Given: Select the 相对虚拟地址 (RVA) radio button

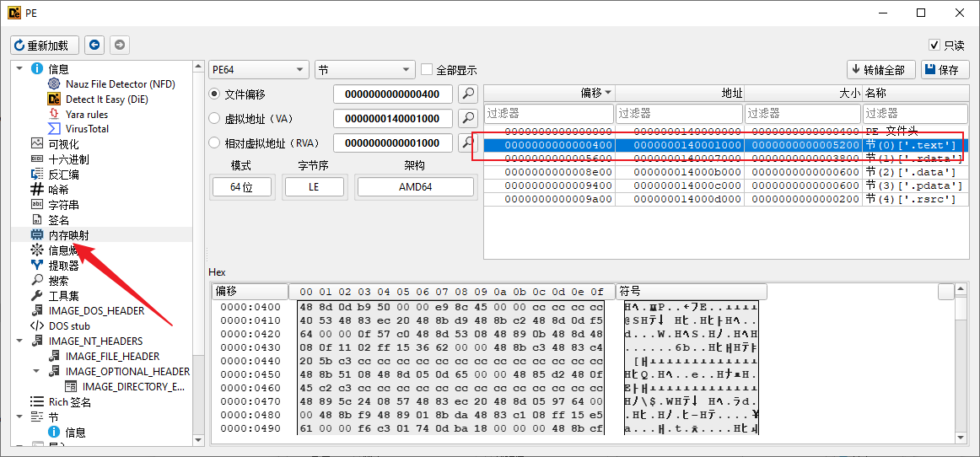Looking at the screenshot, I should 214,143.
